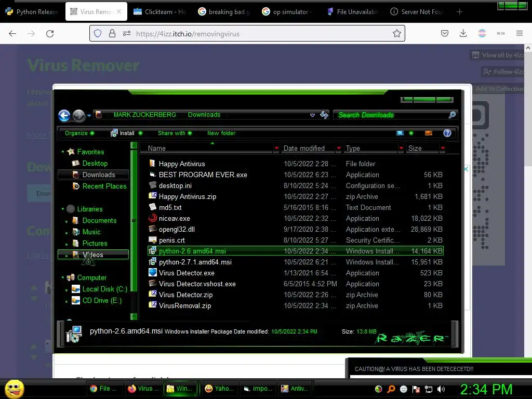Viewport: 532px width, 399px height.
Task: Select the Documents library
Action: tap(95, 220)
